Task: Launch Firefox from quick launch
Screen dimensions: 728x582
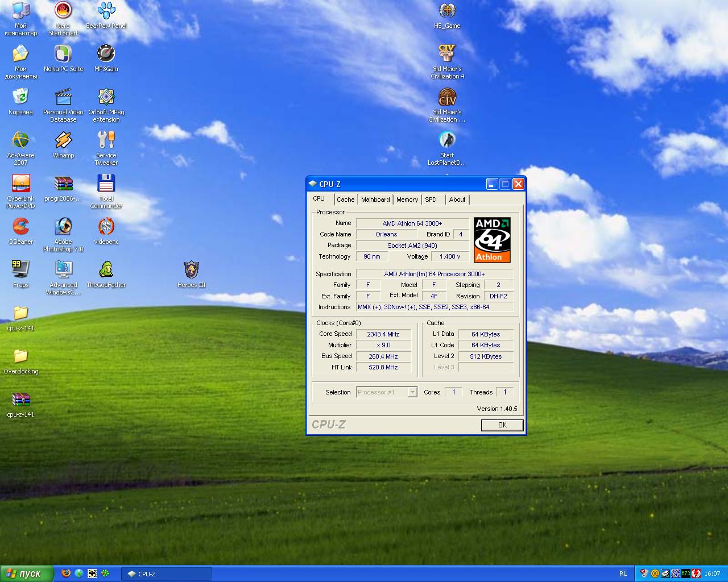Action: click(66, 573)
